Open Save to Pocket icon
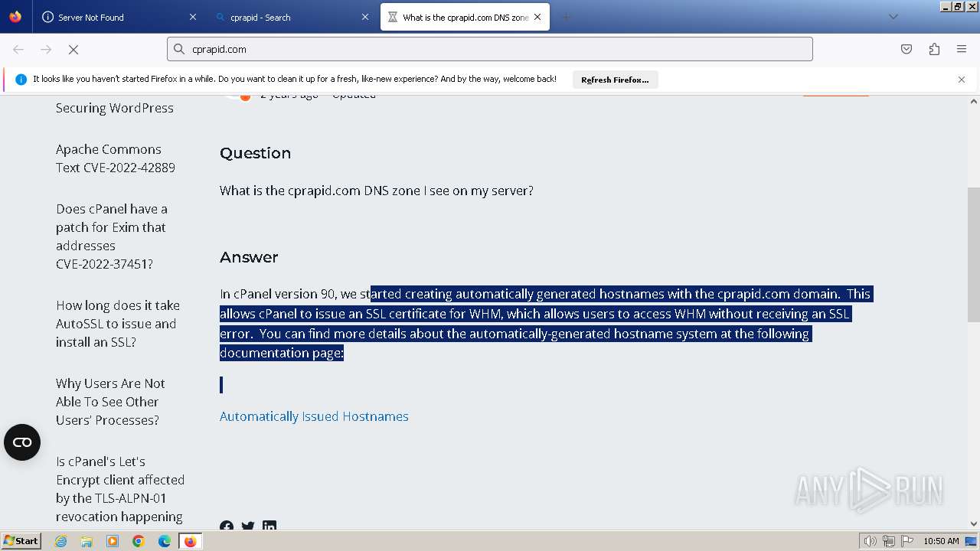 906,49
